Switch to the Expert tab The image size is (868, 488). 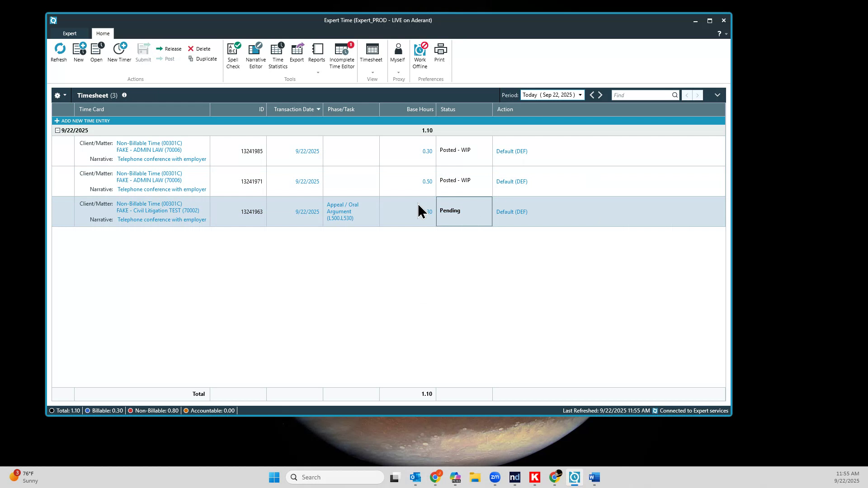tap(70, 33)
